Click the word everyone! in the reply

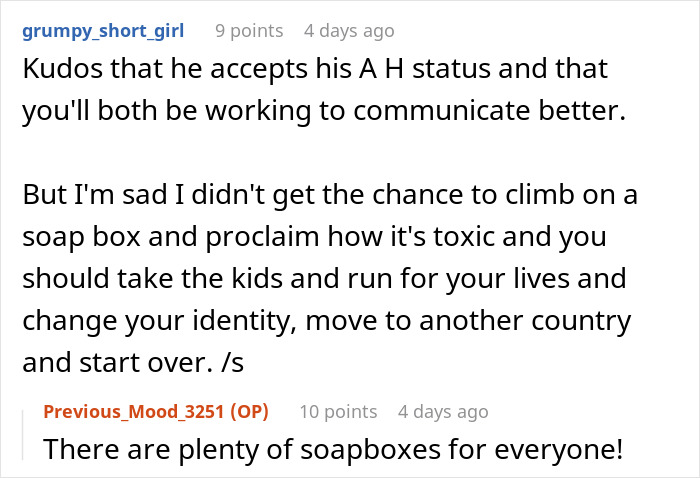click(x=563, y=449)
